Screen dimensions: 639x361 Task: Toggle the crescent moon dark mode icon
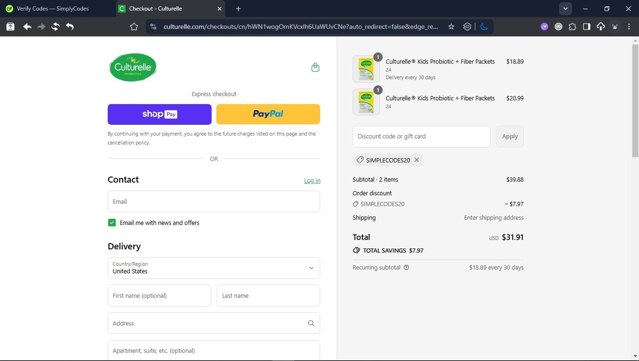pos(484,26)
